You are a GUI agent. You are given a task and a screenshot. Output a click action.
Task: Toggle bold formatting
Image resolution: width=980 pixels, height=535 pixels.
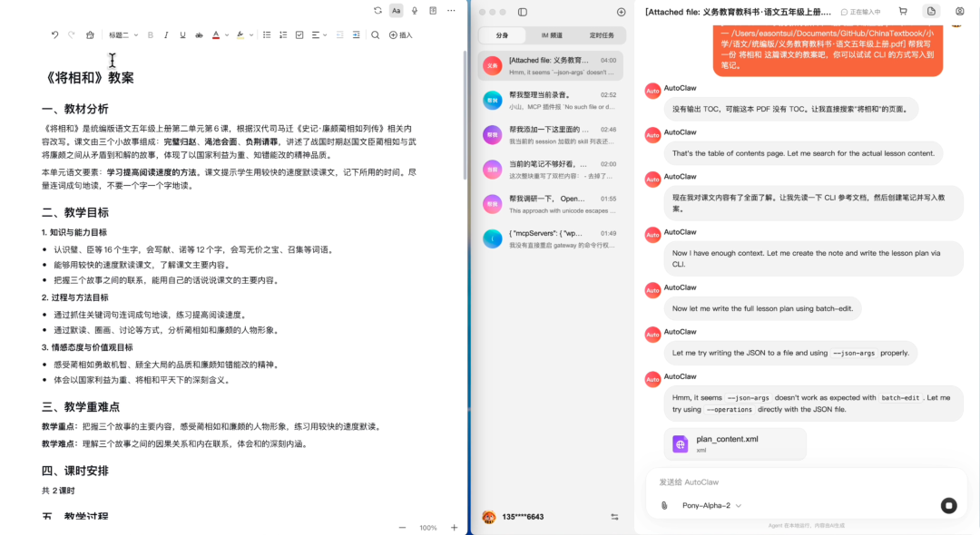(x=149, y=34)
